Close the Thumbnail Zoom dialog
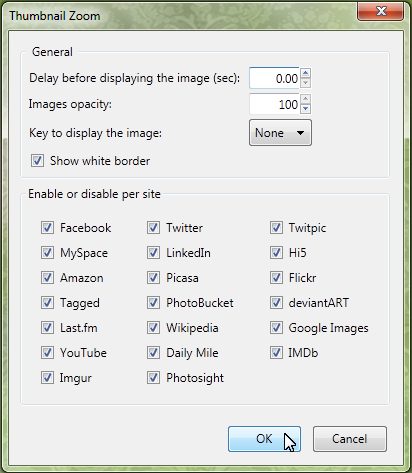Viewport: 412px width, 473px height. point(381,11)
